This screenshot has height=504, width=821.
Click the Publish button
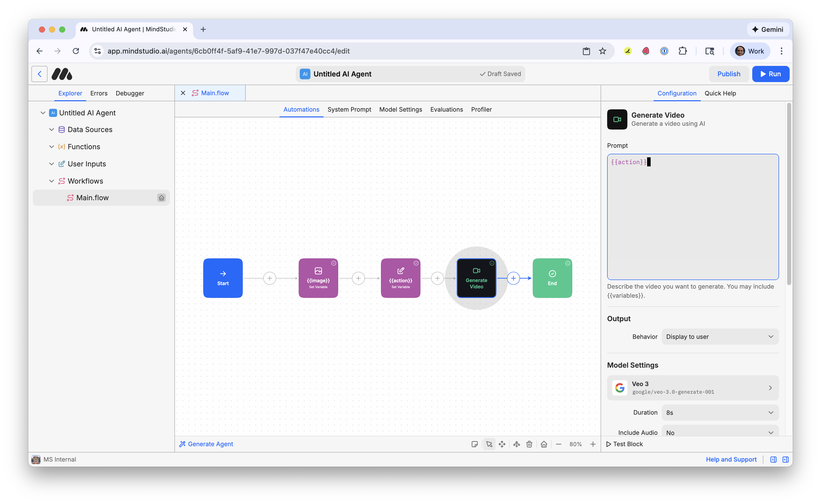728,74
